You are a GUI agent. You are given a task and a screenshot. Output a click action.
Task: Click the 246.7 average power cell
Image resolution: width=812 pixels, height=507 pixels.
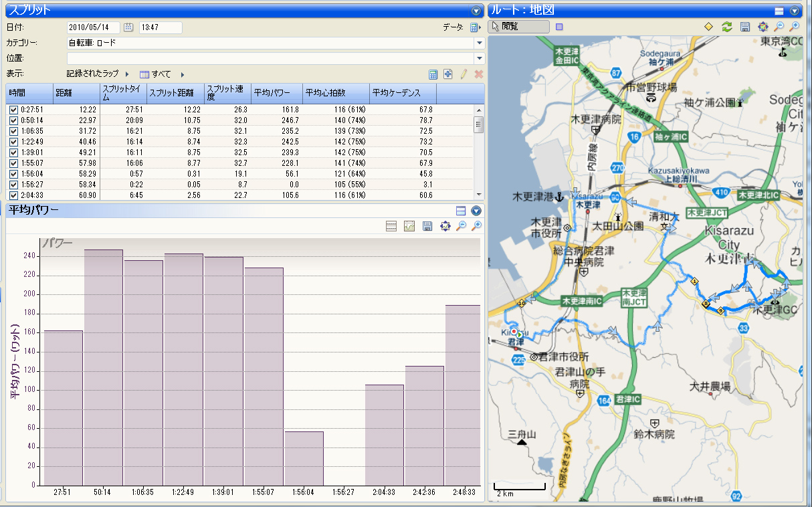(289, 120)
